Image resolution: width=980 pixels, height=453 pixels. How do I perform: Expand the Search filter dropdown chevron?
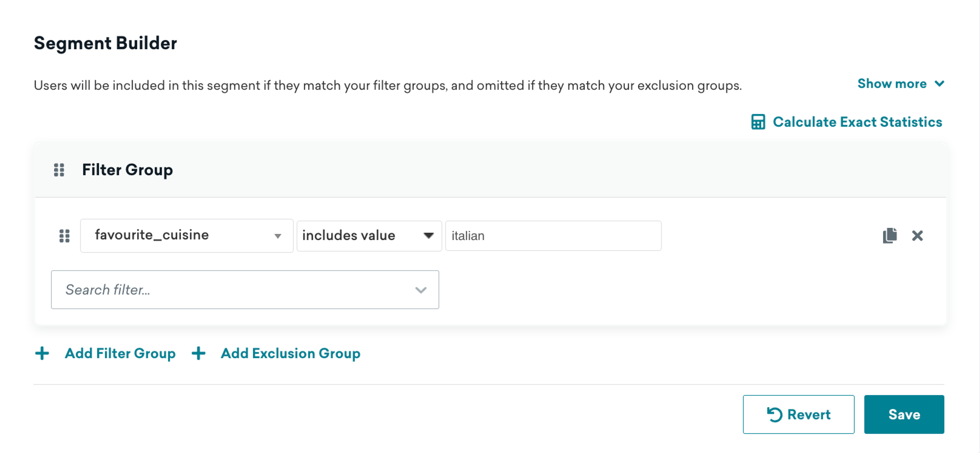coord(420,290)
